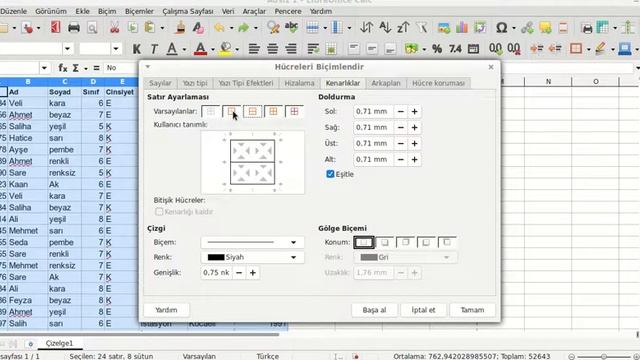Switch to the Arkaplan tab
640x360 pixels.
pyautogui.click(x=386, y=83)
